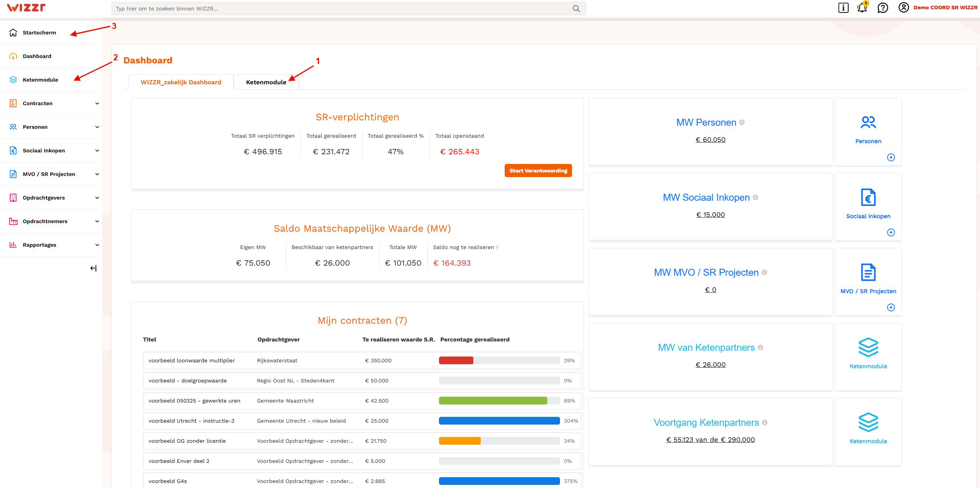Screen dimensions: 980x488
Task: Click red 29% progress bar
Action: [x=456, y=360]
